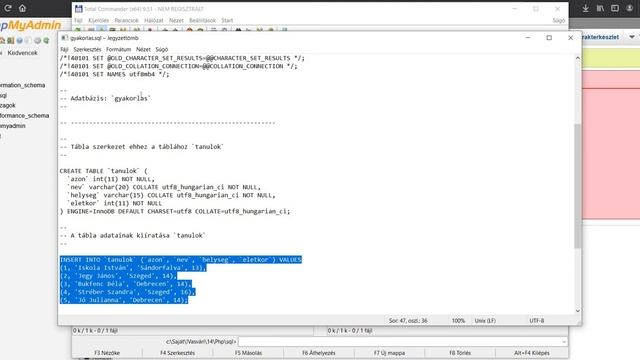
Task: Open the Fájl menu in Notepad
Action: tap(64, 49)
